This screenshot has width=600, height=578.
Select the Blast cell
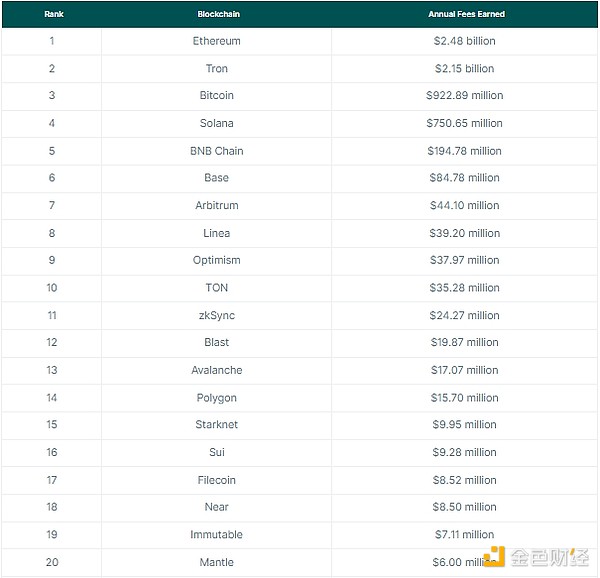pos(217,342)
